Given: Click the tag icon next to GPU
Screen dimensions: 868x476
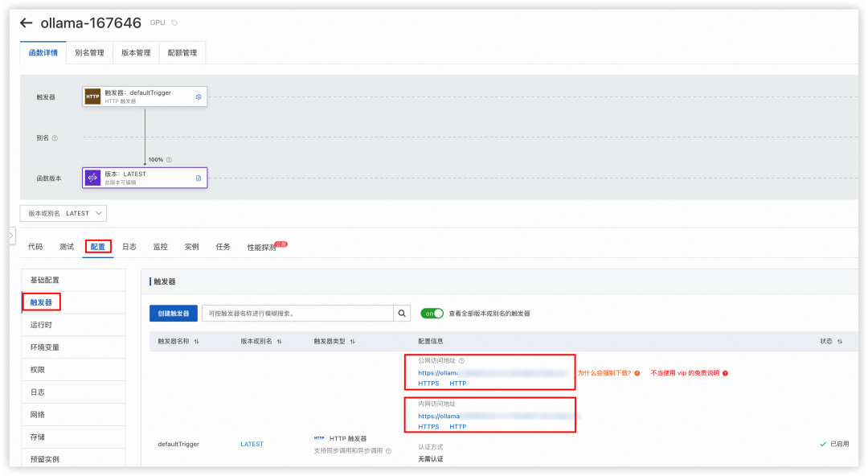Looking at the screenshot, I should [174, 23].
